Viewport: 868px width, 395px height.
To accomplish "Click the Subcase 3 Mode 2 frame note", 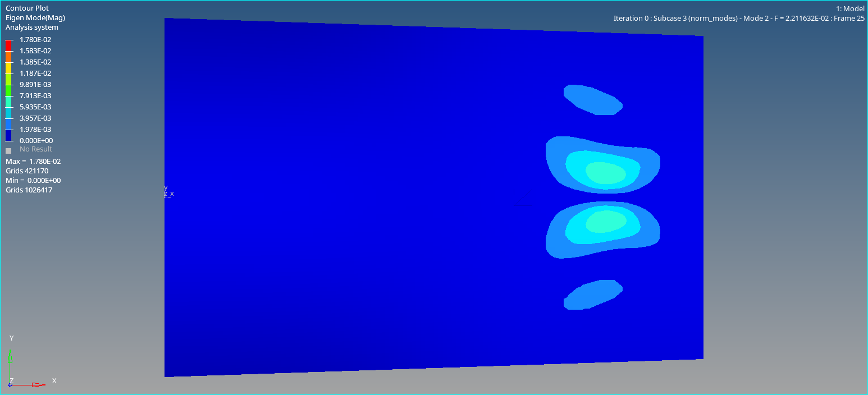I will 738,19.
